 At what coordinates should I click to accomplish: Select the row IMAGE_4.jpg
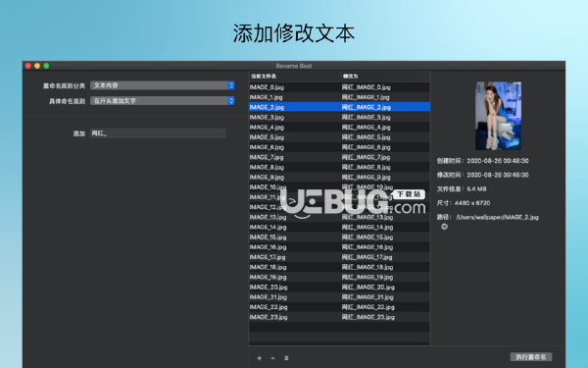[339, 128]
